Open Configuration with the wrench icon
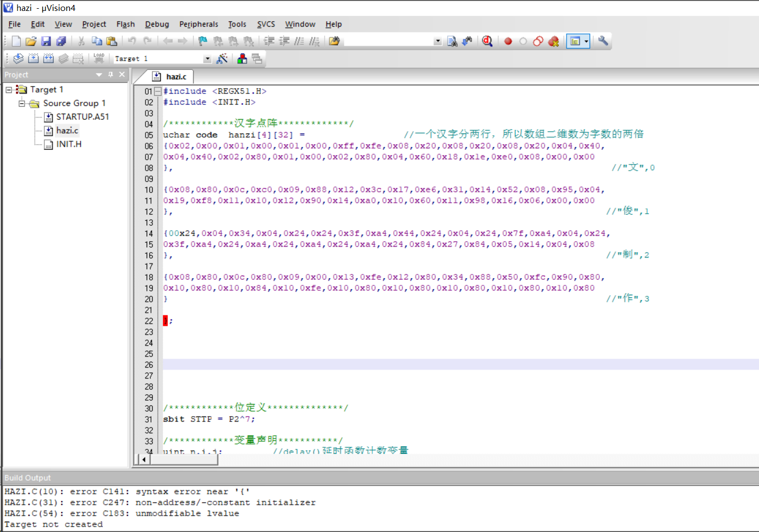Viewport: 759px width, 532px height. [603, 41]
